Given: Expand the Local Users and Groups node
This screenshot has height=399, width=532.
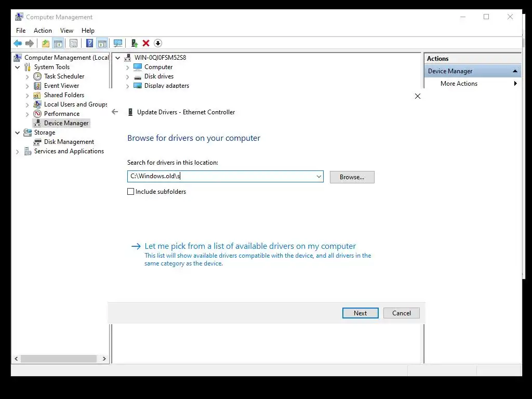Looking at the screenshot, I should (27, 105).
